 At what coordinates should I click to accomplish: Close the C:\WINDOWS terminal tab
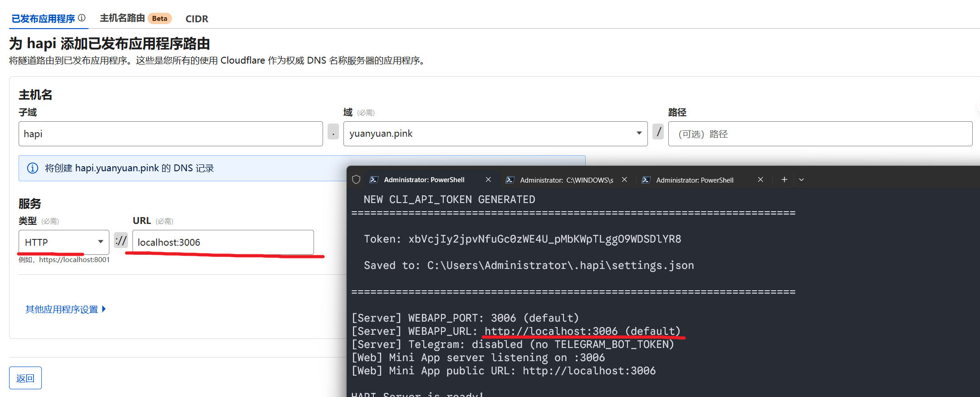pyautogui.click(x=624, y=180)
